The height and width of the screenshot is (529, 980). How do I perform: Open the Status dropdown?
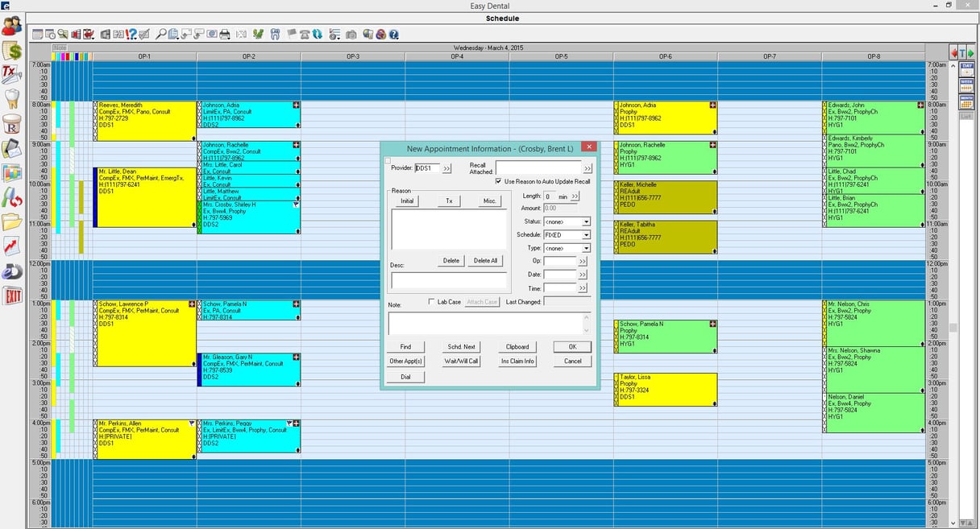click(586, 221)
